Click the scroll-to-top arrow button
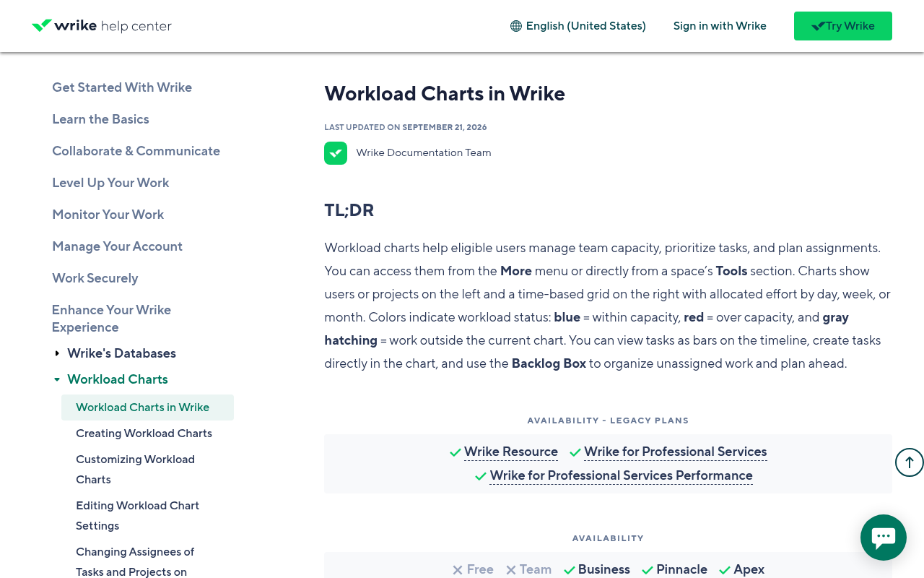The image size is (924, 578). pos(909,462)
